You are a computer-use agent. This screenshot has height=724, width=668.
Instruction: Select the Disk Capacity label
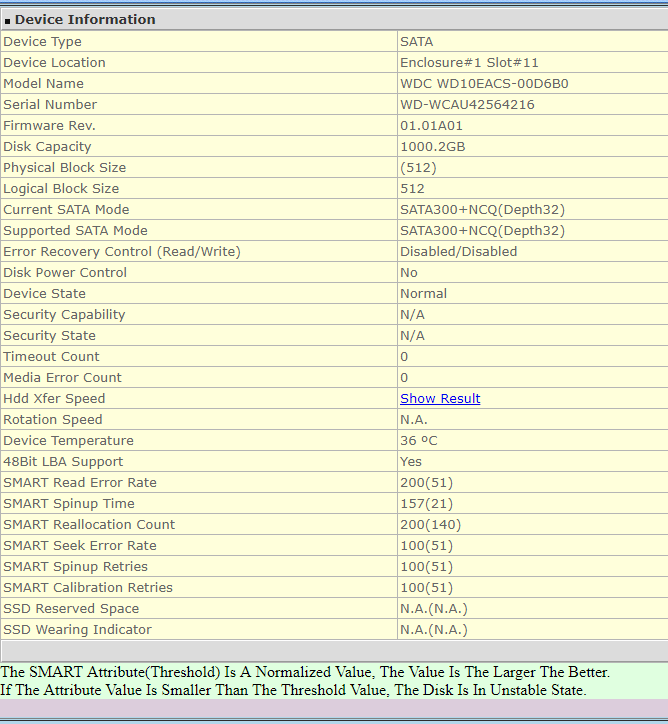pyautogui.click(x=47, y=146)
